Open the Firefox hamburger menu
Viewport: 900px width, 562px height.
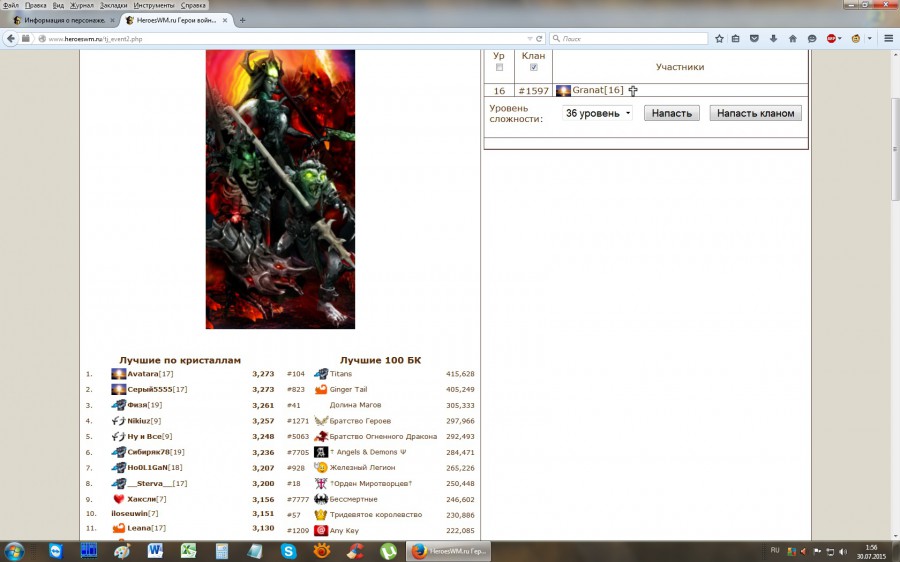pos(889,38)
